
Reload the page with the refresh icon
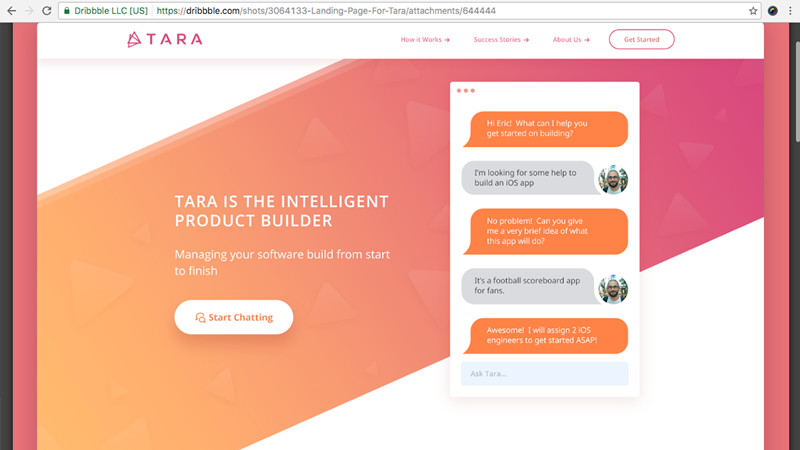(46, 11)
